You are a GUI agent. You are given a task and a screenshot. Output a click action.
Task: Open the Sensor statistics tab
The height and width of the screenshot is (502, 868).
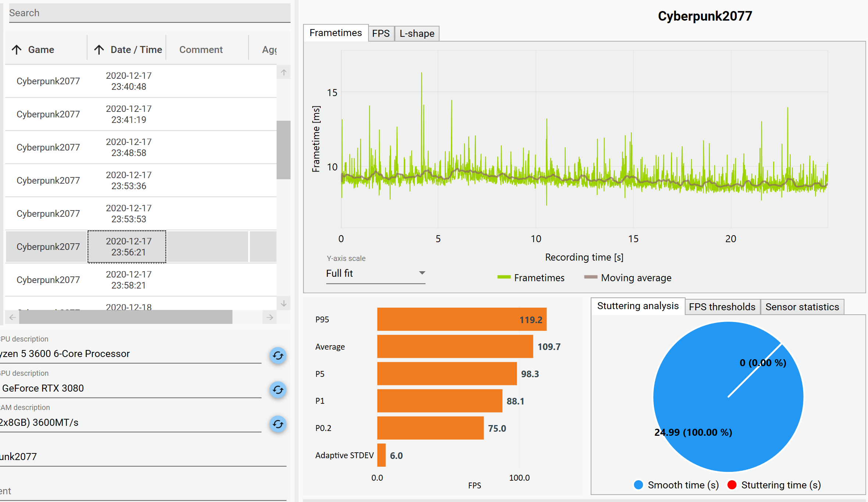(802, 307)
